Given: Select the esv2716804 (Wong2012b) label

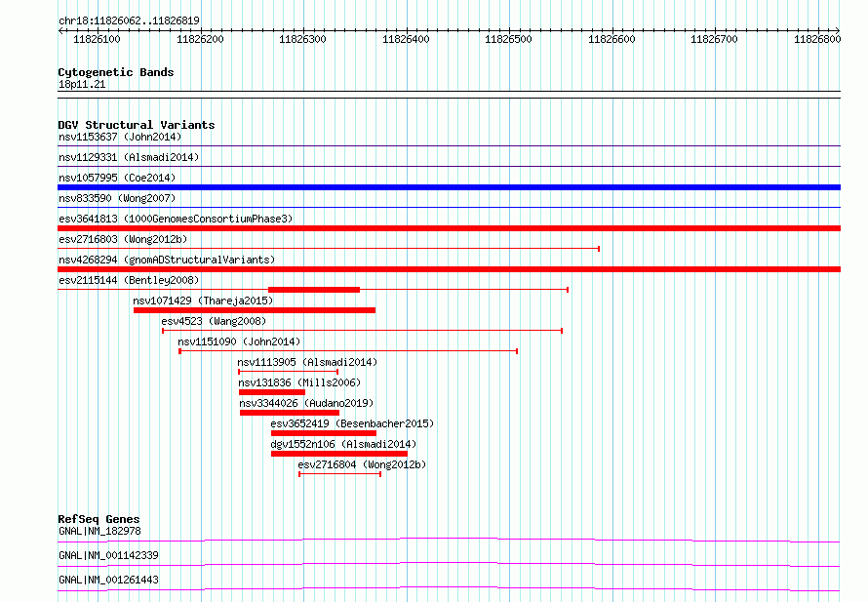Looking at the screenshot, I should [362, 464].
